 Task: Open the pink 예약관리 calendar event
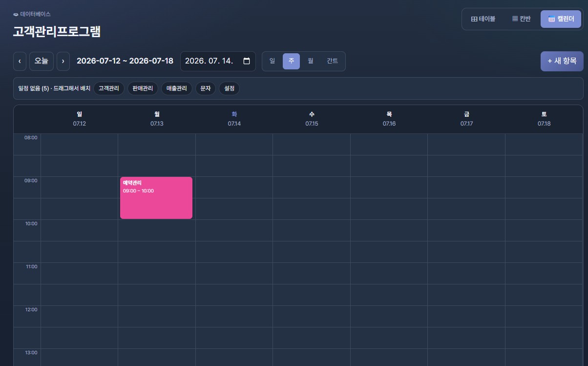(156, 198)
